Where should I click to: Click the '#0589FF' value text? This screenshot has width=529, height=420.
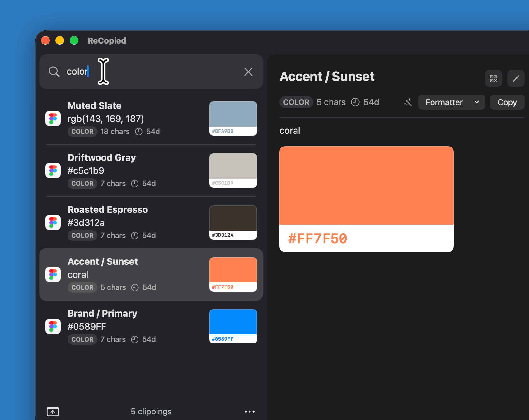pos(87,327)
